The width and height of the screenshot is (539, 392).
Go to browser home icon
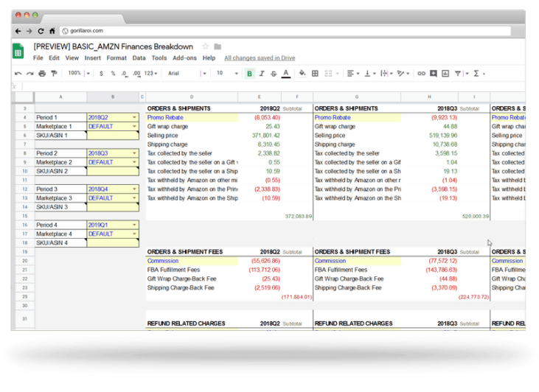click(52, 31)
